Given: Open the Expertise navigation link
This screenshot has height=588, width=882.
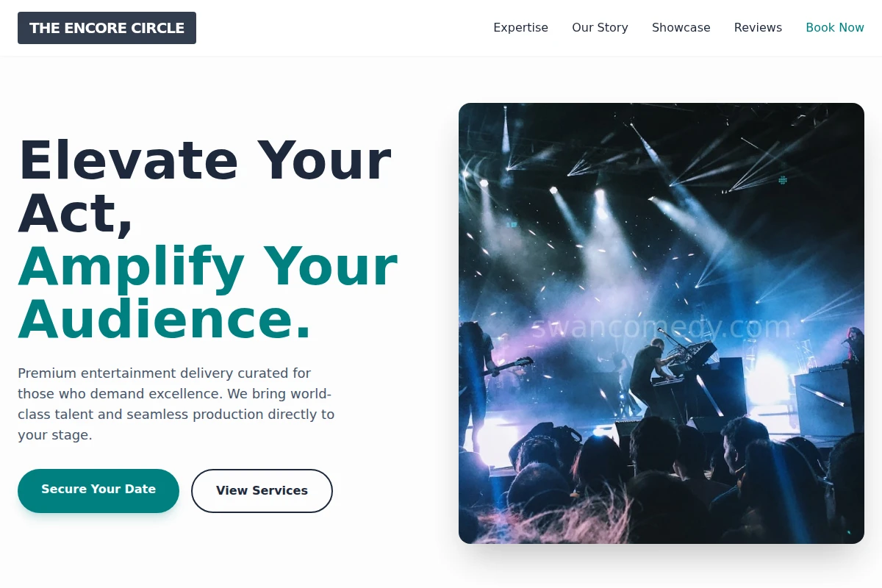Looking at the screenshot, I should pyautogui.click(x=520, y=28).
